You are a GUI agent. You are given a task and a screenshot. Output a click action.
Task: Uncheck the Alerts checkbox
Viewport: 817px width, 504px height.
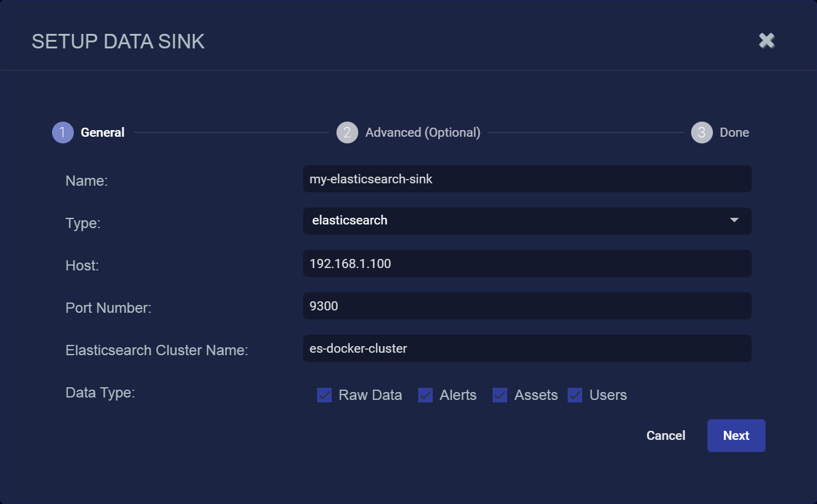point(425,395)
